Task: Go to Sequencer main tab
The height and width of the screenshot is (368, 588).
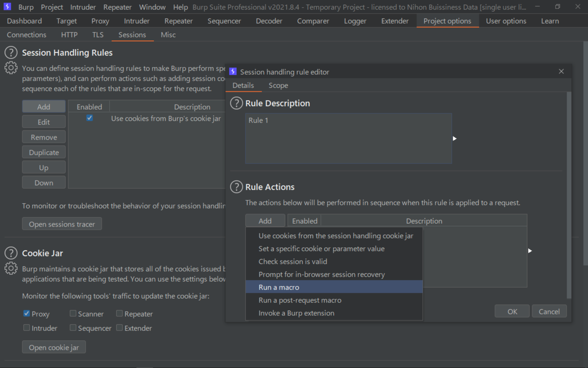Action: (224, 21)
